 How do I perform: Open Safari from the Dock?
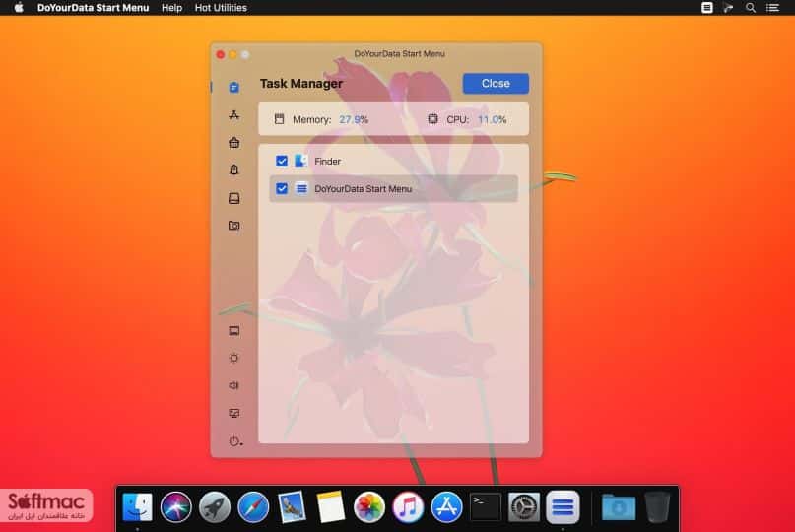tap(253, 506)
